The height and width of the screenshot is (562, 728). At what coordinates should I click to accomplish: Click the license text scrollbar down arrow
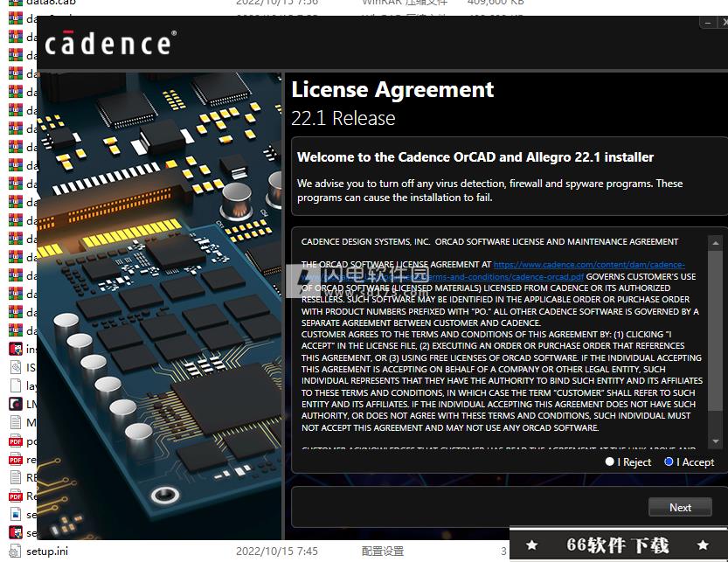716,441
